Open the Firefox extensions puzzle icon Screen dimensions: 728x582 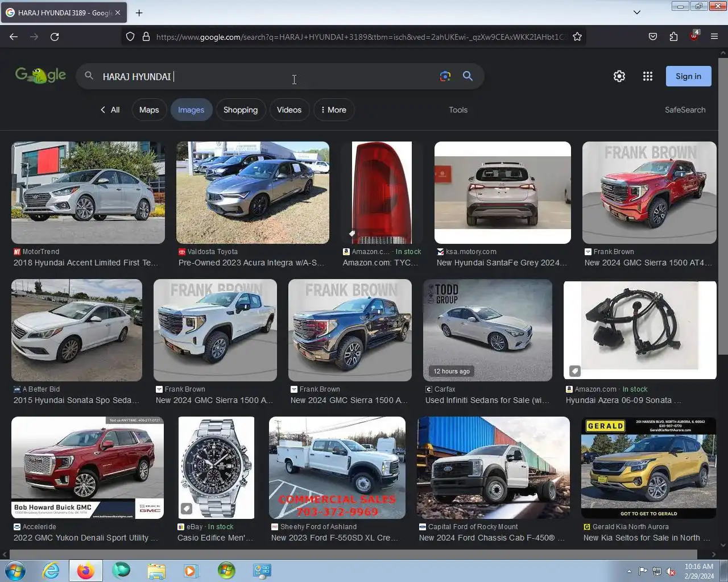pos(673,36)
